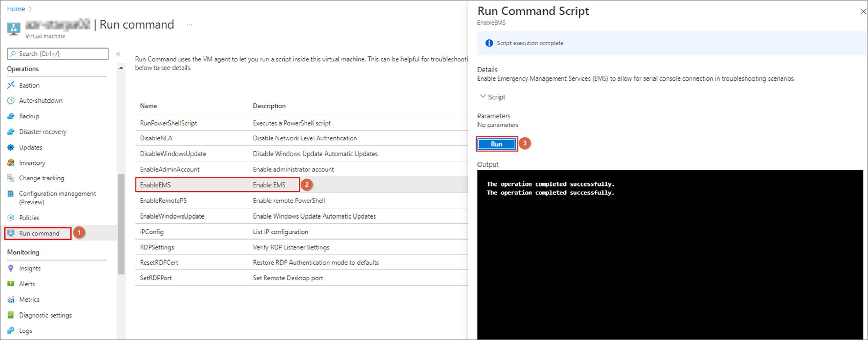Select the EnableRemotePS command row
The image size is (868, 340).
(x=301, y=200)
